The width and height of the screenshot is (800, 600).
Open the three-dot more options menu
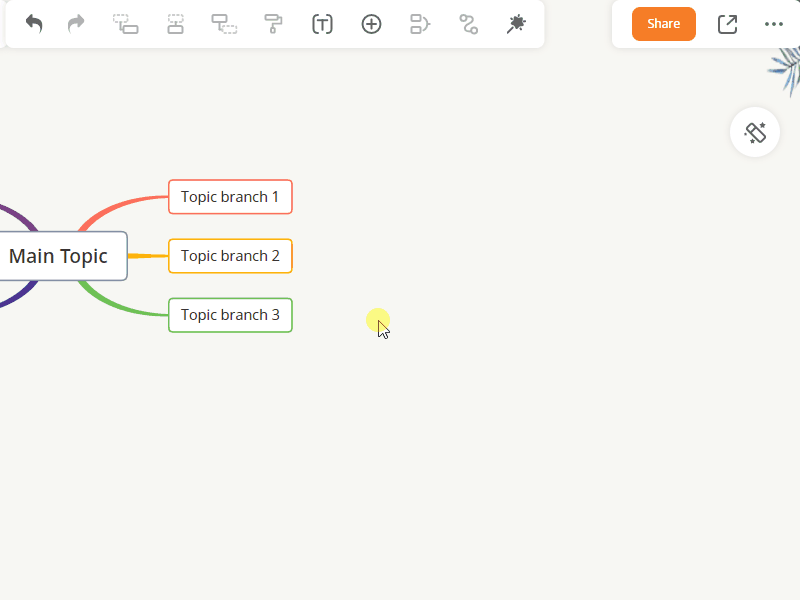(x=774, y=24)
